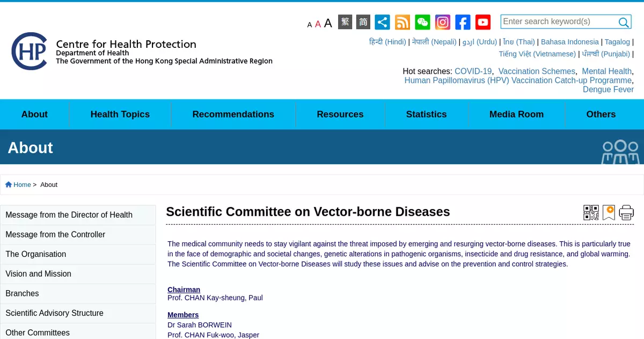Open the Media Room navigation menu

point(516,114)
